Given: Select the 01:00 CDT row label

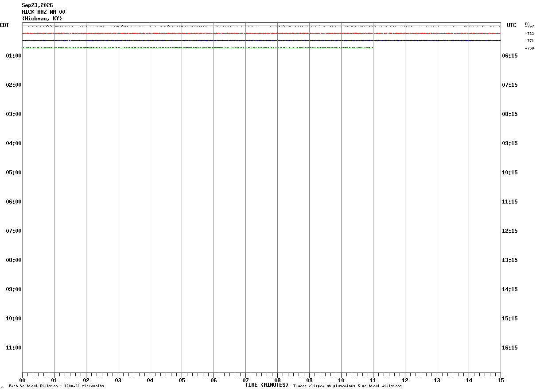Looking at the screenshot, I should pos(14,55).
